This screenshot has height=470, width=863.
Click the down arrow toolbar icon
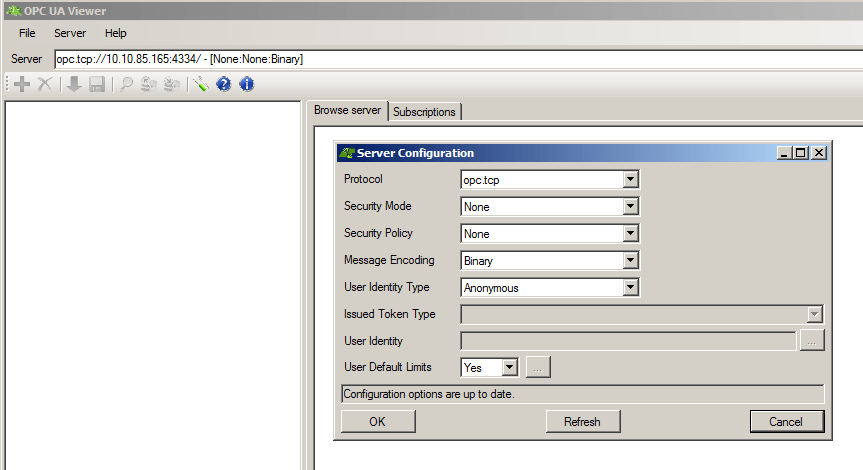click(x=74, y=85)
